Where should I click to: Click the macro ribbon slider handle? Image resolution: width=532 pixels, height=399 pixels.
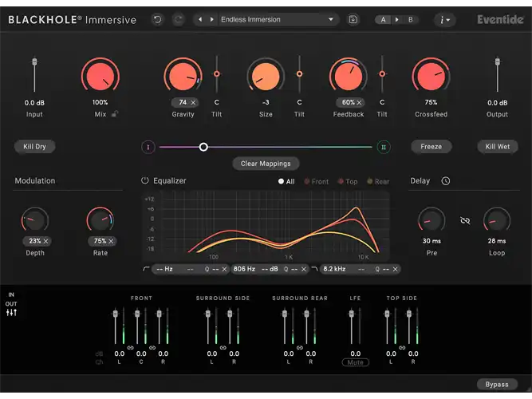pos(203,147)
